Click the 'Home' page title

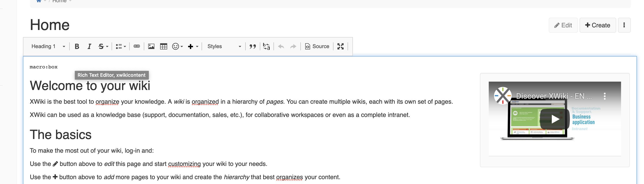[x=49, y=25]
